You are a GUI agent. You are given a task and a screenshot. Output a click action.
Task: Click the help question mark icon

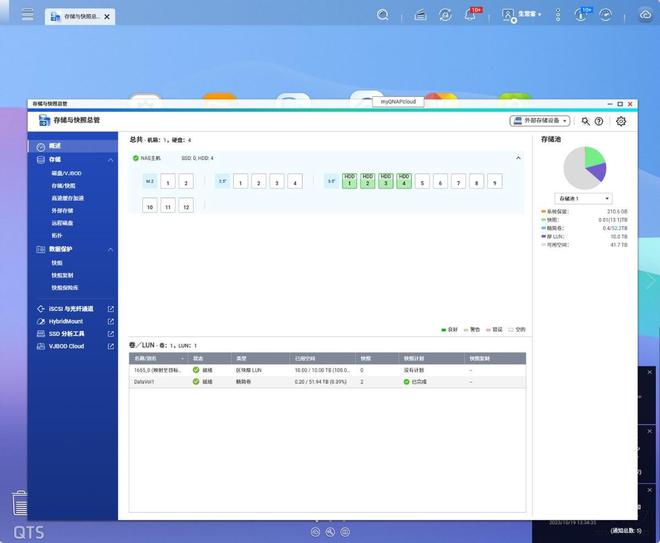coord(599,121)
